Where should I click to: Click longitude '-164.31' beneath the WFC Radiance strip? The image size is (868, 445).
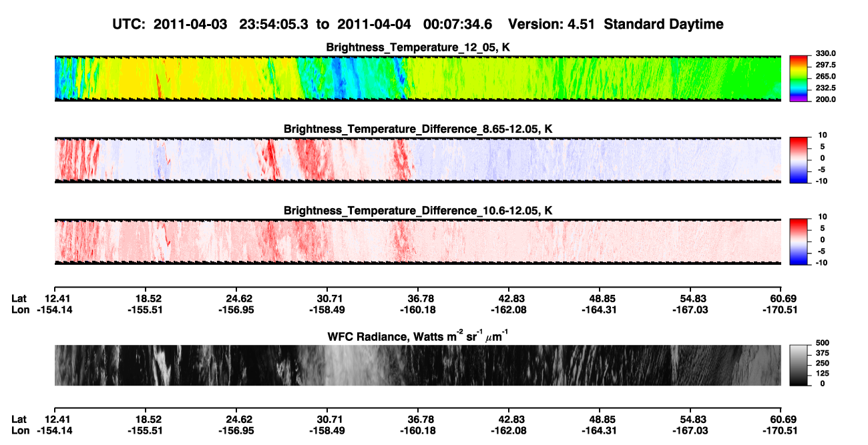pyautogui.click(x=600, y=430)
